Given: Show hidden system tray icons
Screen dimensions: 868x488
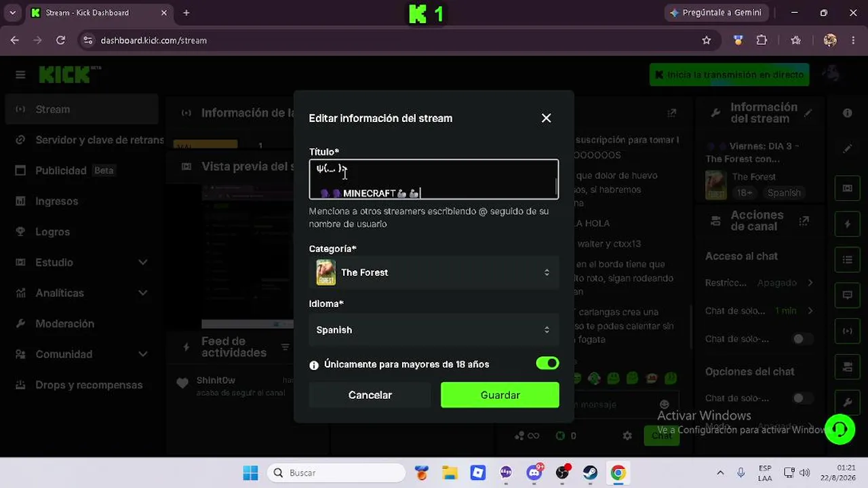Looking at the screenshot, I should point(720,473).
